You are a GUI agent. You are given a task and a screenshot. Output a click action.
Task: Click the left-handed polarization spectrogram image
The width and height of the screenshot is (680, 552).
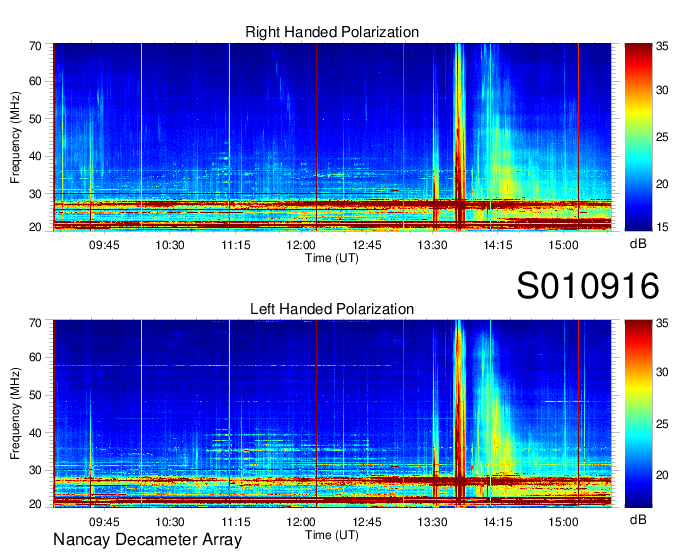click(x=332, y=414)
